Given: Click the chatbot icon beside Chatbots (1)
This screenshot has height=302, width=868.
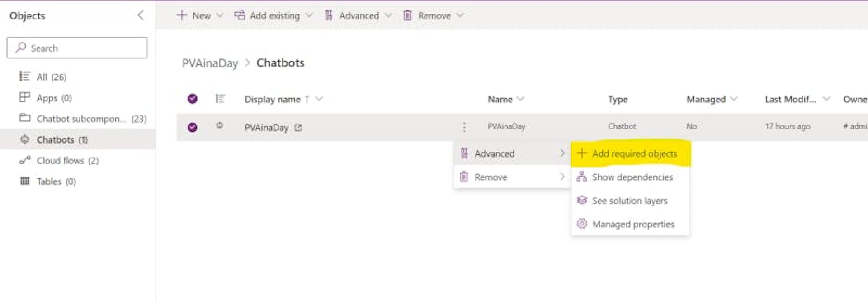Looking at the screenshot, I should point(24,139).
